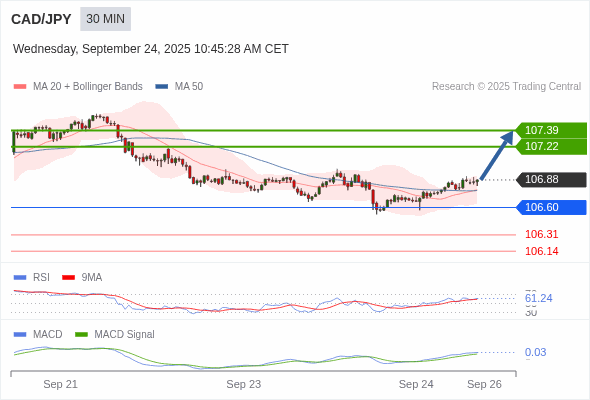Click the 61.24 RSI value label

(x=538, y=298)
